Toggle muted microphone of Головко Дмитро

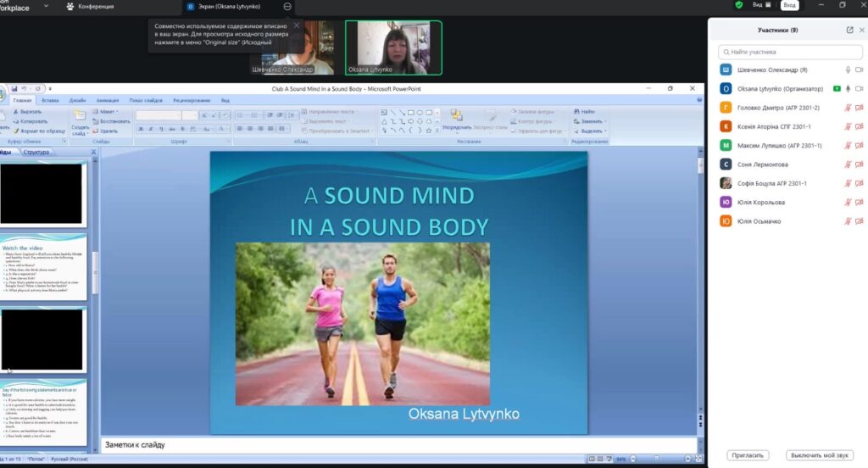click(847, 108)
